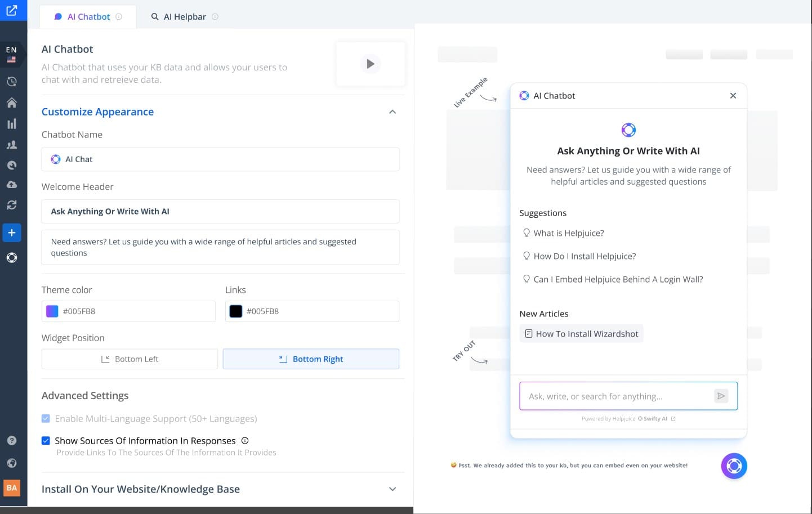This screenshot has height=514, width=812.
Task: Open the users icon in the sidebar
Action: click(11, 145)
